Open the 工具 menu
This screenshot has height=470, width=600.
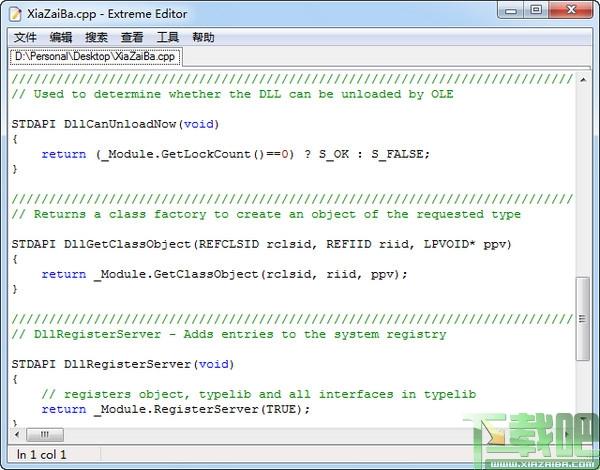click(x=168, y=37)
